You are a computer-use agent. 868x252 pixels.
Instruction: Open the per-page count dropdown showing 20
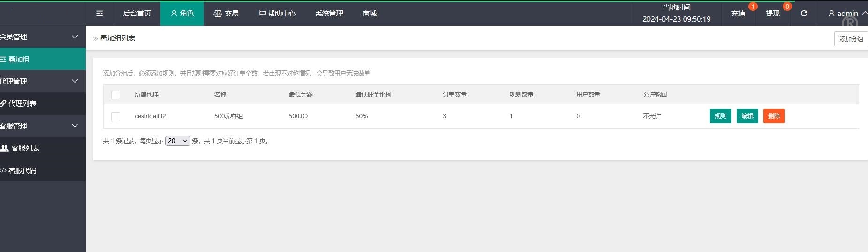(178, 141)
